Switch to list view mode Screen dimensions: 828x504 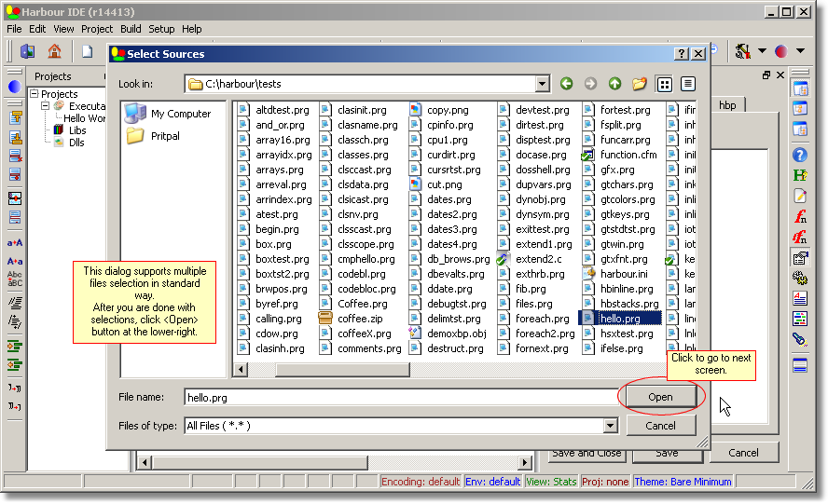click(665, 84)
